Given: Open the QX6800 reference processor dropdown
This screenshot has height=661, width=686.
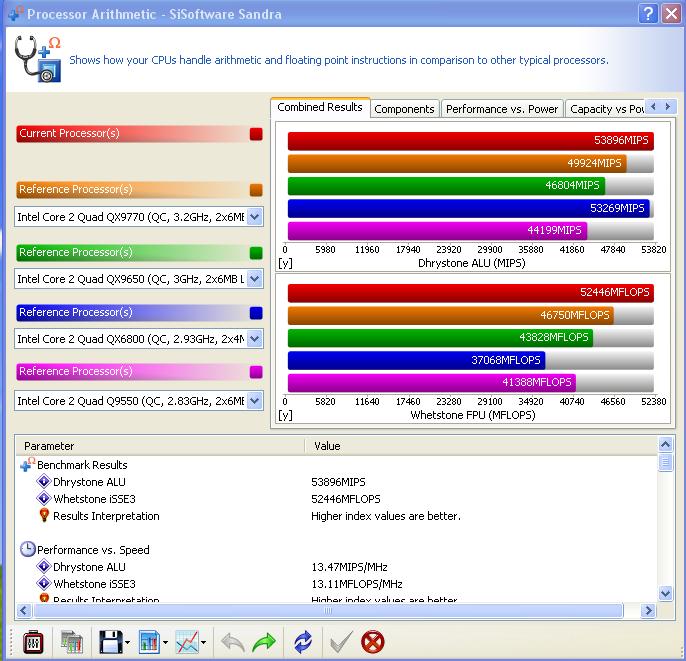Looking at the screenshot, I should 255,338.
